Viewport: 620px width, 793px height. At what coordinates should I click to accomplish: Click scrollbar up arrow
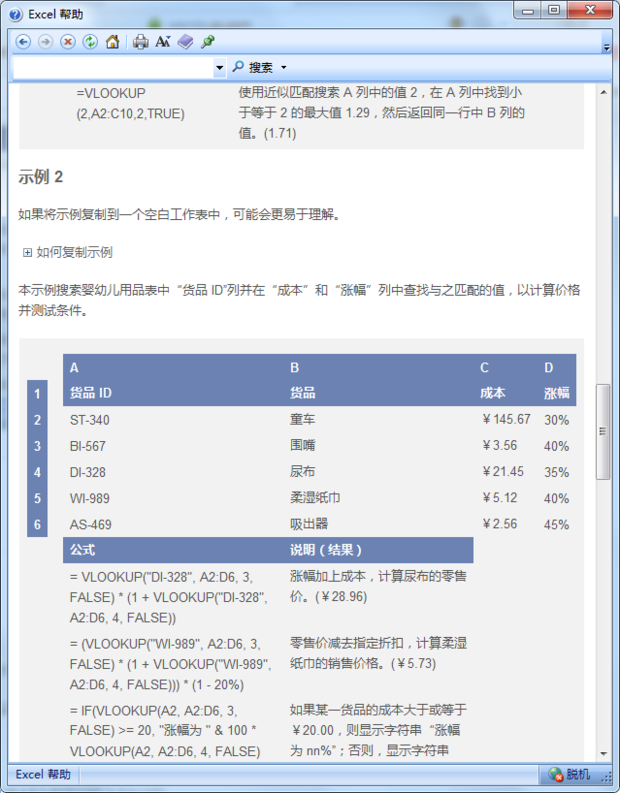click(603, 93)
